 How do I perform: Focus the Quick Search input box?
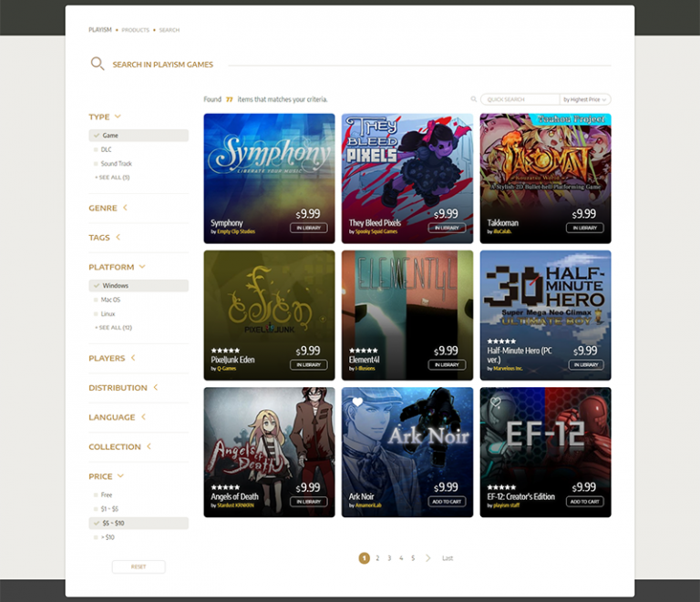pos(520,99)
